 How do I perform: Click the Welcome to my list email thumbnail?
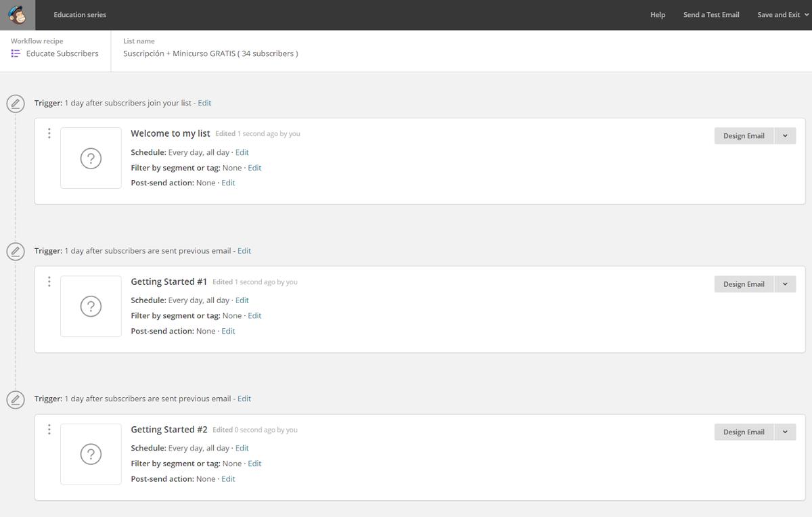click(x=91, y=158)
